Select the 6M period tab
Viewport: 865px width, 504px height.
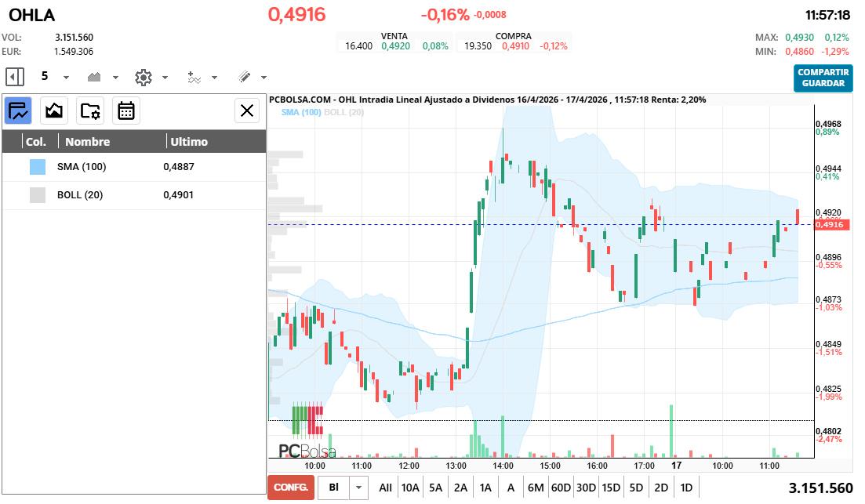pos(536,487)
